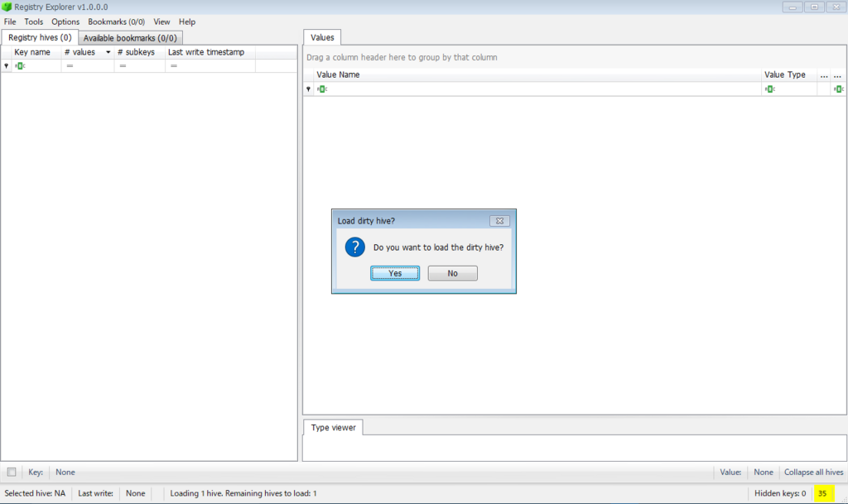Click the question mark icon in dialog
Viewport: 848px width, 504px height.
(354, 247)
